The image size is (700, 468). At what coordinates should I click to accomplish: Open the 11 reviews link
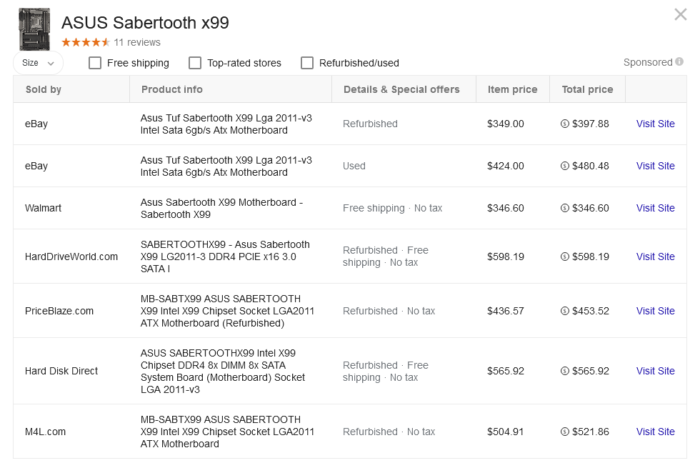click(137, 43)
